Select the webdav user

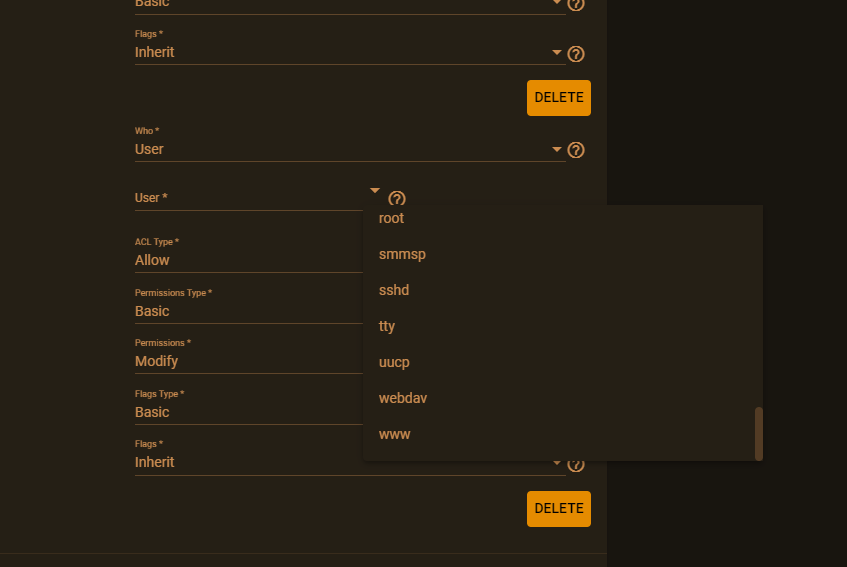pos(403,398)
